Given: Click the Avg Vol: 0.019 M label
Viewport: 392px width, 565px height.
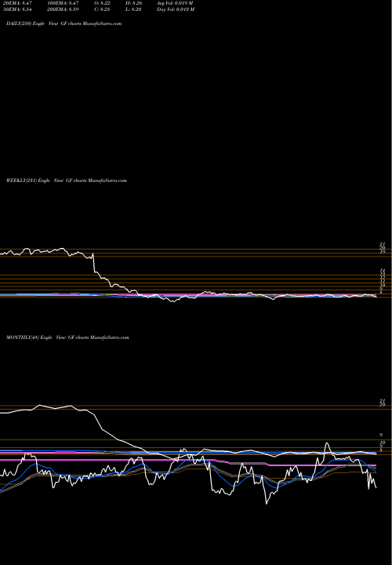Looking at the screenshot, I should coord(175,3).
